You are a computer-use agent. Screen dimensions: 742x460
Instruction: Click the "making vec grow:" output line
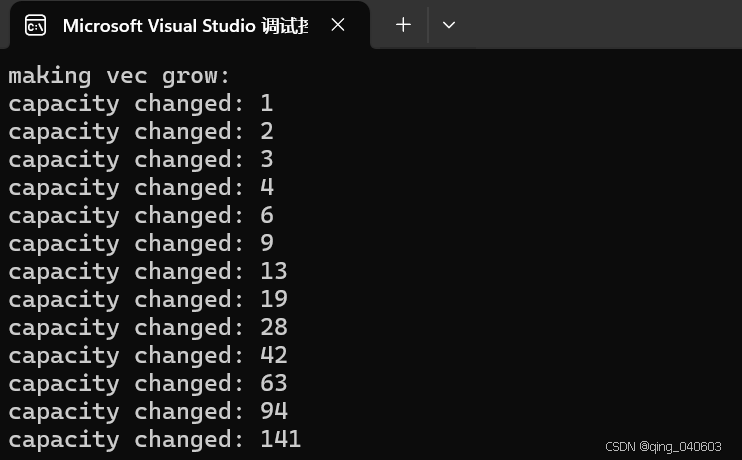pyautogui.click(x=120, y=76)
